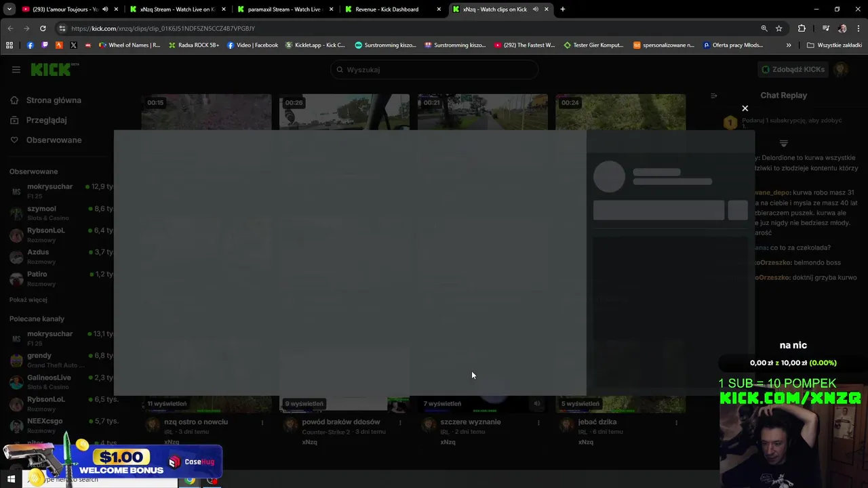Open the Radxa ROCK 5B+ bookmark
This screenshot has height=488, width=868.
(194, 45)
